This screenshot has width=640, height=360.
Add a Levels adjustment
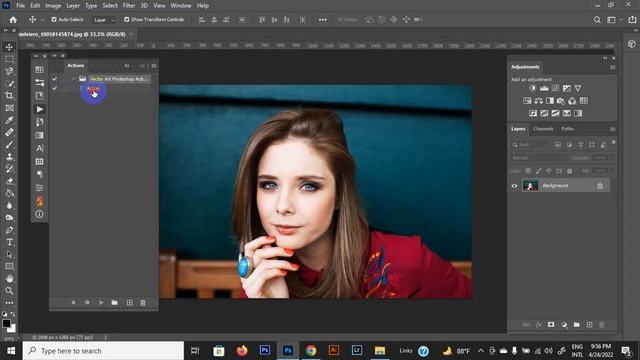click(544, 88)
